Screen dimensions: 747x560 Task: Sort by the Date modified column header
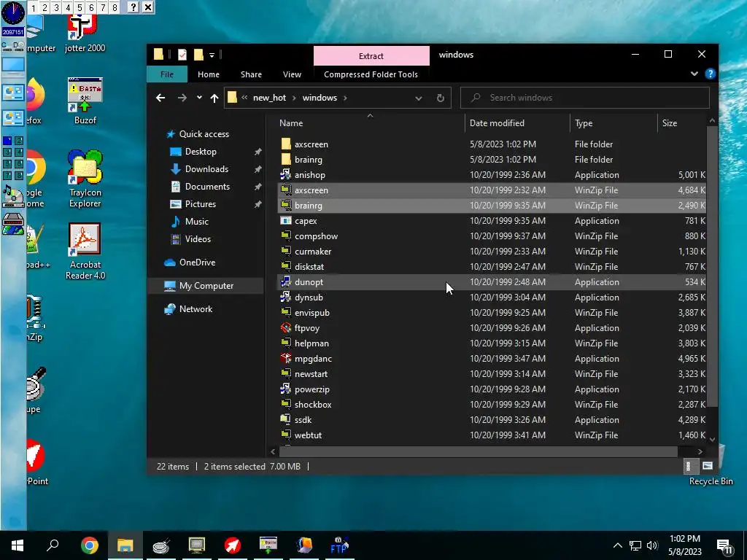[517, 122]
